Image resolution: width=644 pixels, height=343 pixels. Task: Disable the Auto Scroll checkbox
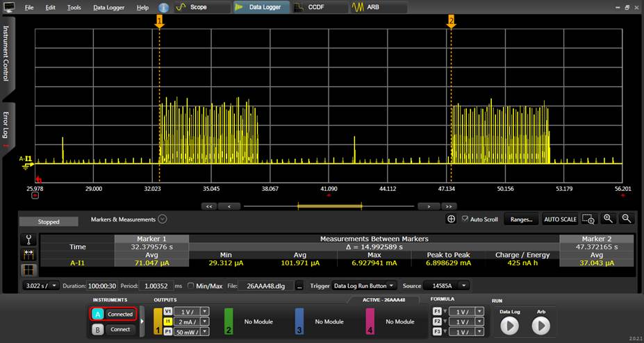point(465,219)
